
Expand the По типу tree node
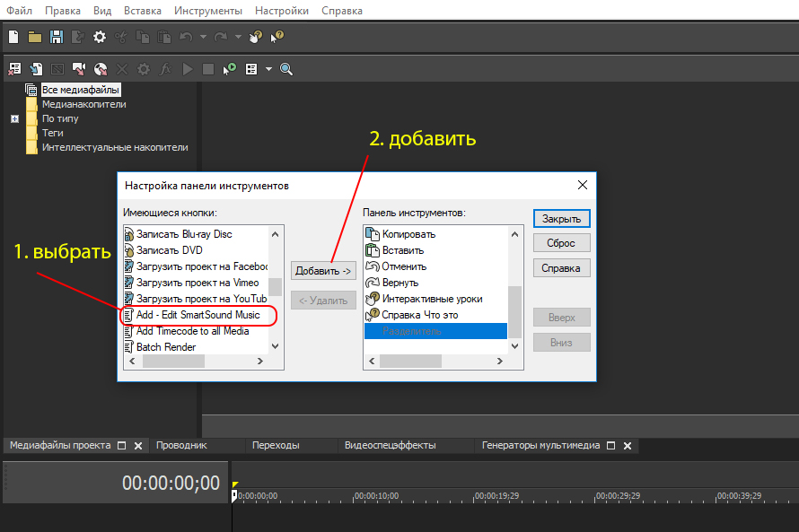(14, 118)
